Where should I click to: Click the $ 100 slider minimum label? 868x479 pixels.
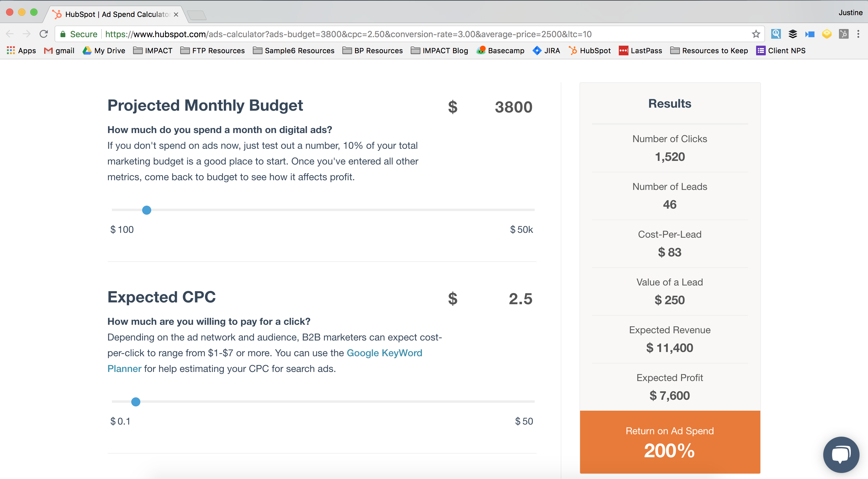click(x=122, y=230)
